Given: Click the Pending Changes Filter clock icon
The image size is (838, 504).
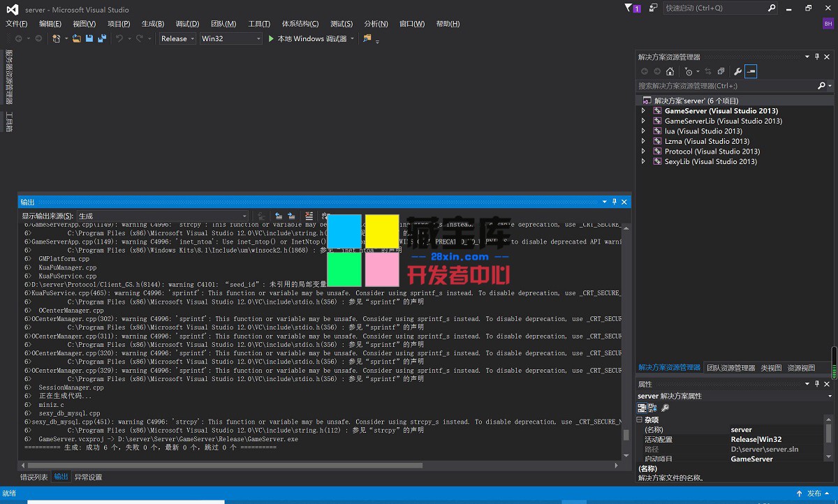Looking at the screenshot, I should [x=689, y=72].
